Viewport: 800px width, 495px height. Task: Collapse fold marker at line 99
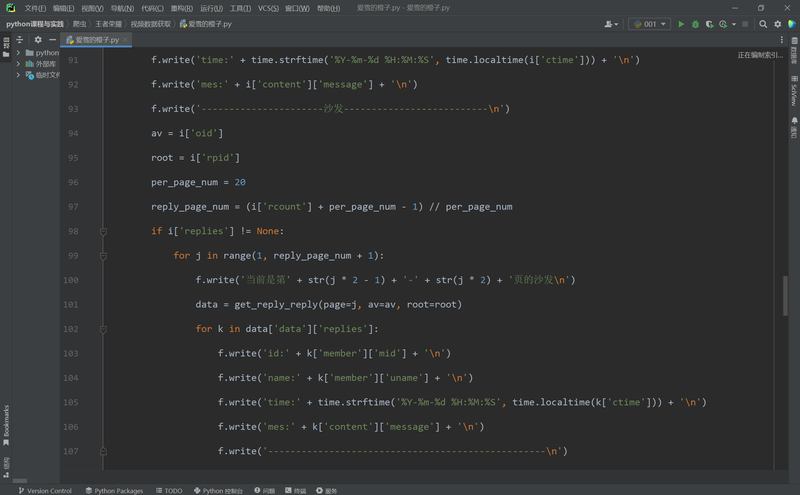tap(103, 256)
